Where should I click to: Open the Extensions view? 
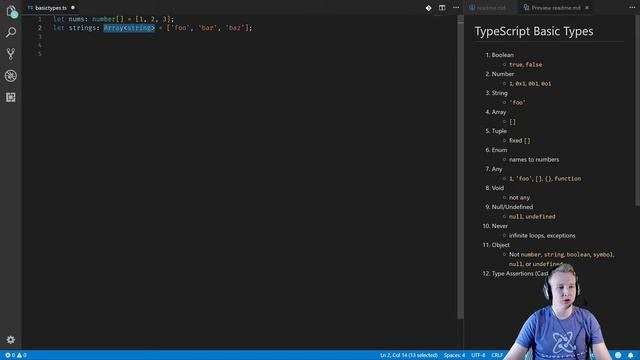[x=11, y=97]
